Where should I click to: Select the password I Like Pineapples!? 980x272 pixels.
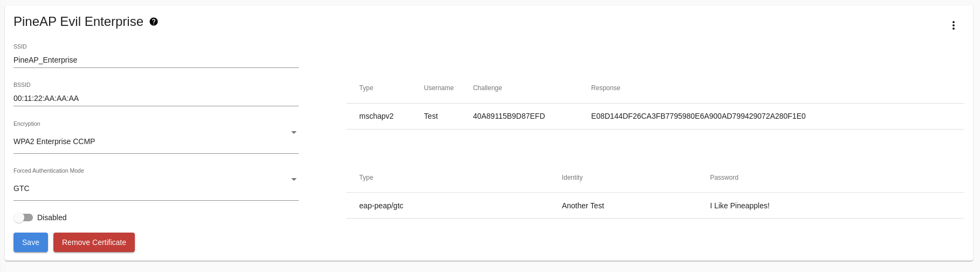click(x=740, y=206)
